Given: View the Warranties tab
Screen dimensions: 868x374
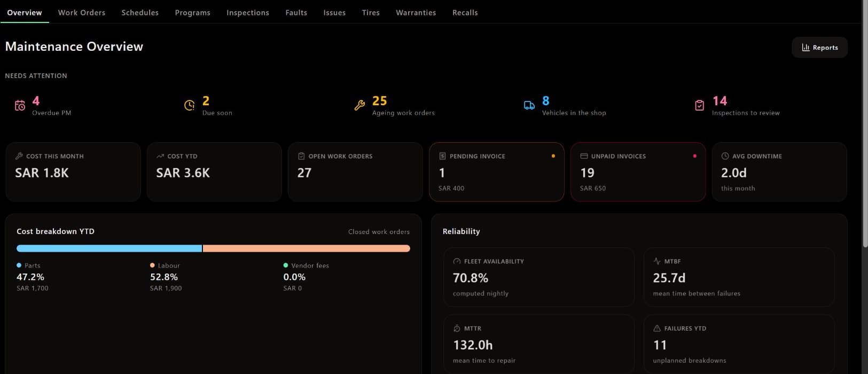Looking at the screenshot, I should 416,12.
